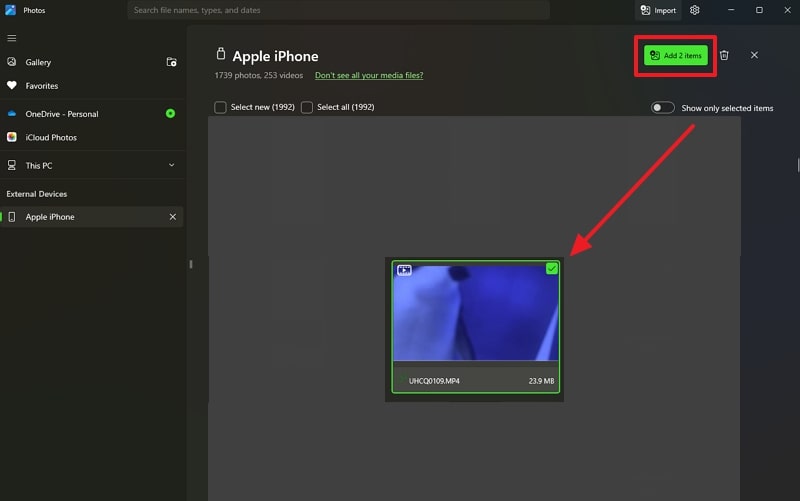Close the Apple iPhone import panel
Viewport: 800px width, 501px height.
754,55
